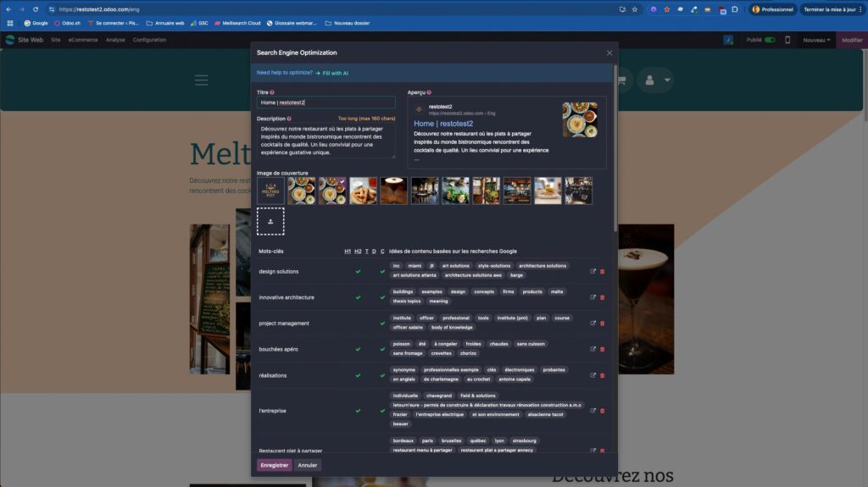This screenshot has height=487, width=868.
Task: Click the help icon next to Aperçu
Action: pos(429,92)
